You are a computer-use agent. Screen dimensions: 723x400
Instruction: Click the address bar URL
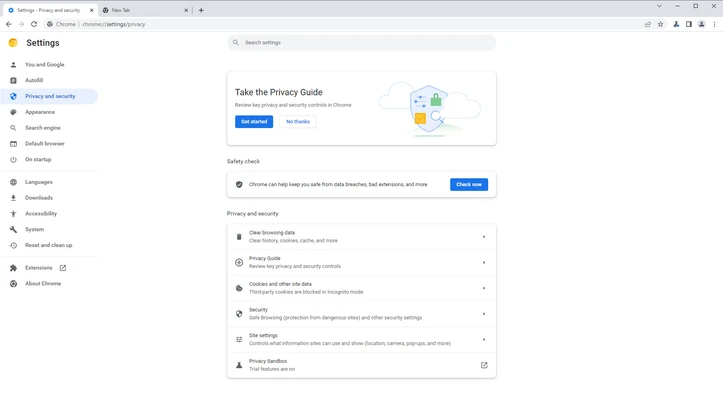click(114, 24)
